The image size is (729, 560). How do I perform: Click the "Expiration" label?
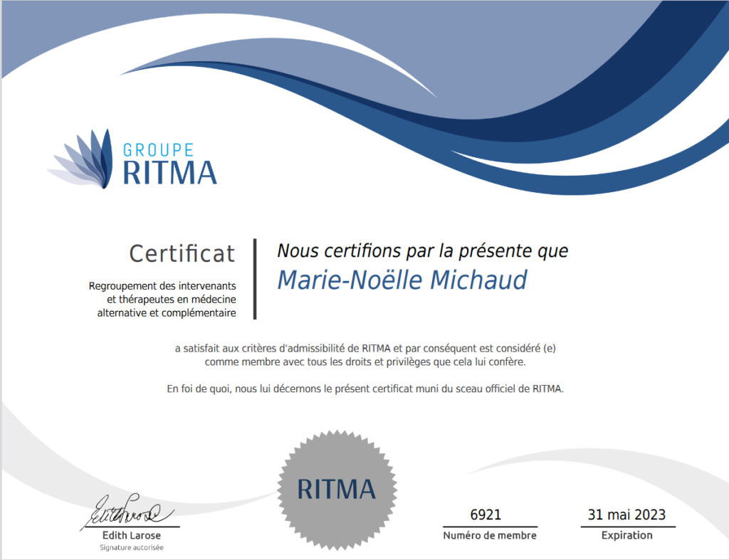[626, 535]
